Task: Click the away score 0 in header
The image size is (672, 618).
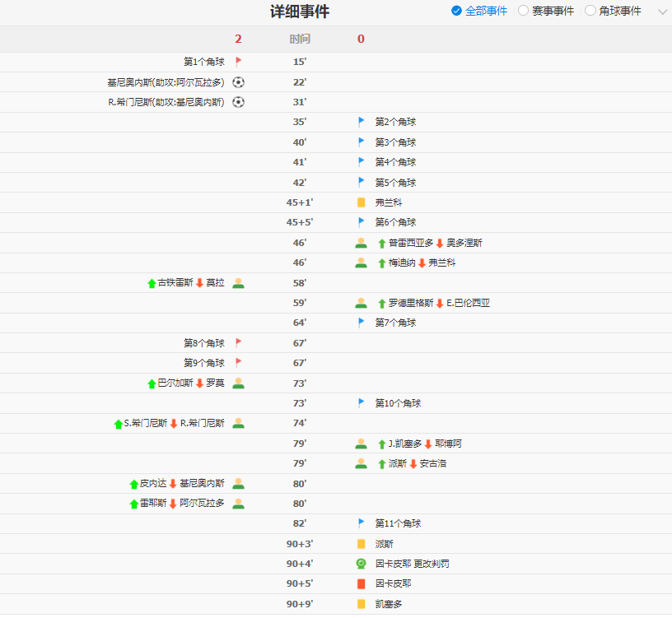Action: (x=361, y=39)
